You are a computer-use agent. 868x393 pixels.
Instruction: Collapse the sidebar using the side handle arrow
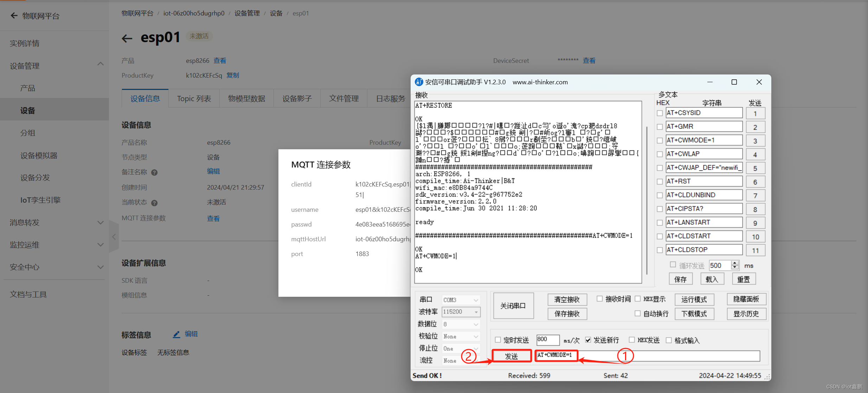tap(114, 237)
